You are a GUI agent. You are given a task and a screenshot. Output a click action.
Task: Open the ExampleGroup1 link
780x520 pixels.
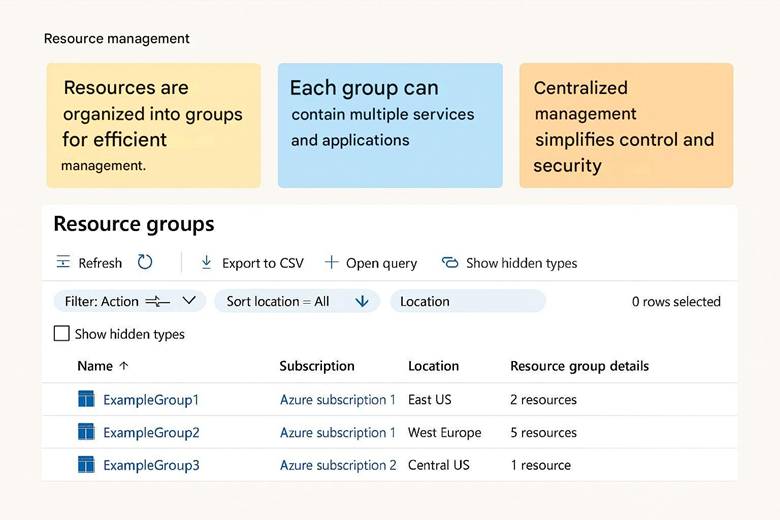tap(151, 400)
